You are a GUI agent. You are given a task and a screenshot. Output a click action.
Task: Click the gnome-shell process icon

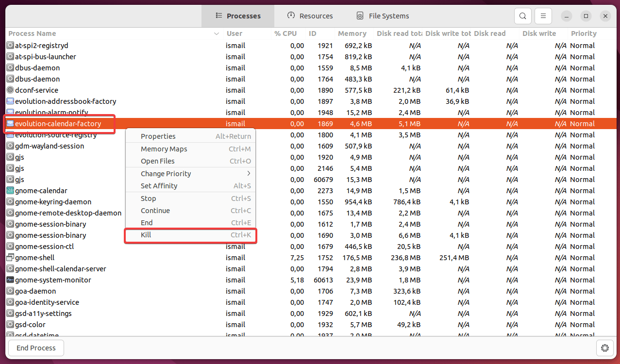(x=10, y=257)
